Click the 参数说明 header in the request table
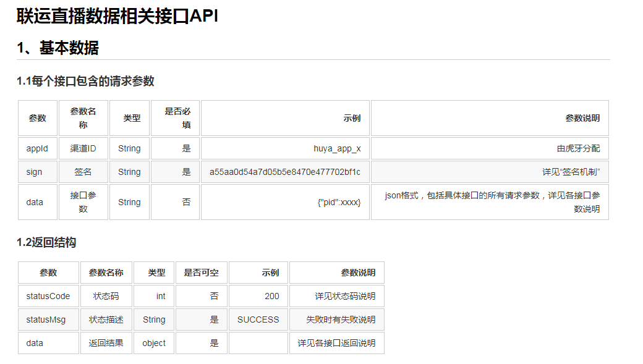Image resolution: width=643 pixels, height=364 pixels. tap(490, 118)
